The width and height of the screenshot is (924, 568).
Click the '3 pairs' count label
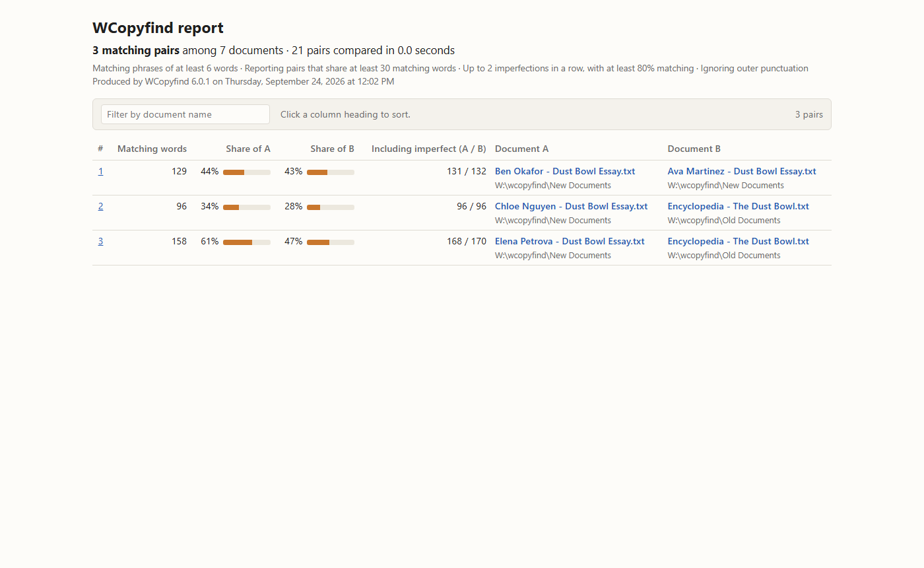[x=809, y=114]
